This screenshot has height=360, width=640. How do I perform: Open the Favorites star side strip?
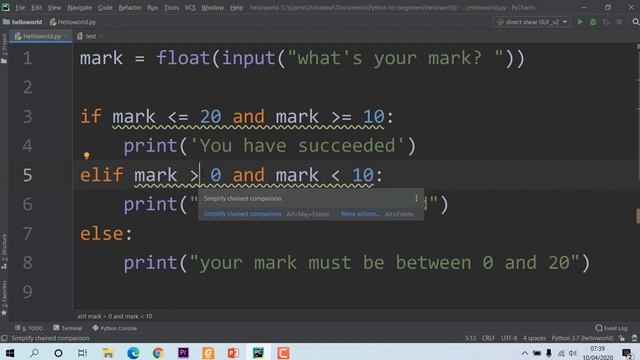click(x=4, y=298)
